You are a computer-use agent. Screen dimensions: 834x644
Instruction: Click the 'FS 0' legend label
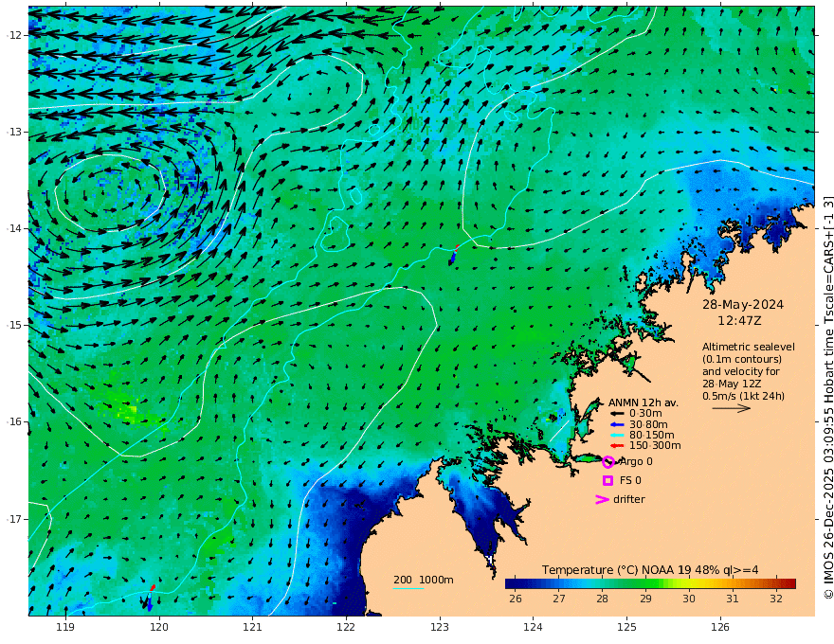click(x=630, y=480)
